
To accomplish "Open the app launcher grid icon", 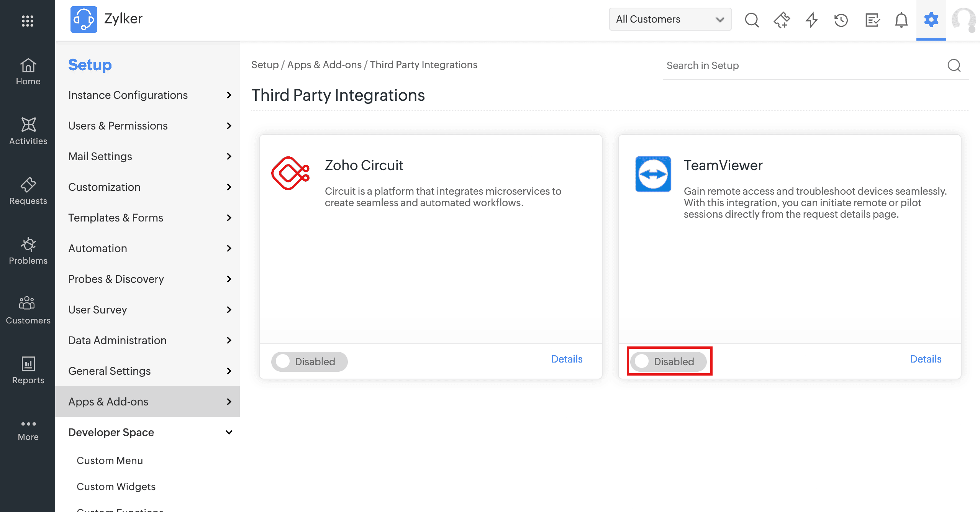I will pyautogui.click(x=28, y=21).
